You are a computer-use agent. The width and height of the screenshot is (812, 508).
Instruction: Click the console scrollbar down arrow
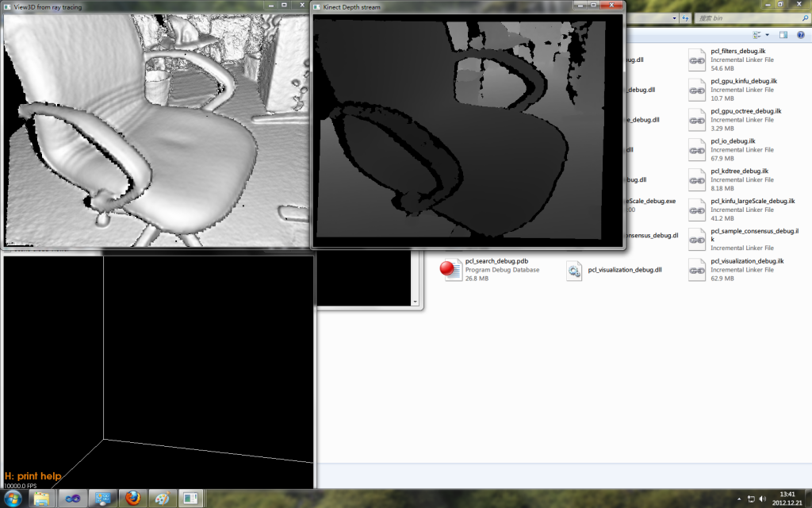click(x=415, y=302)
